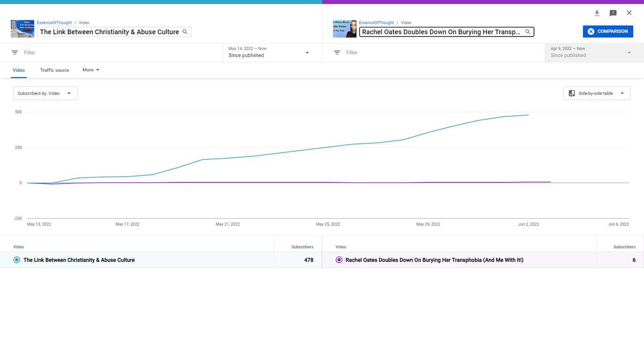Viewport: 644px width, 362px height.
Task: Click the 478 subscribers value
Action: [309, 260]
